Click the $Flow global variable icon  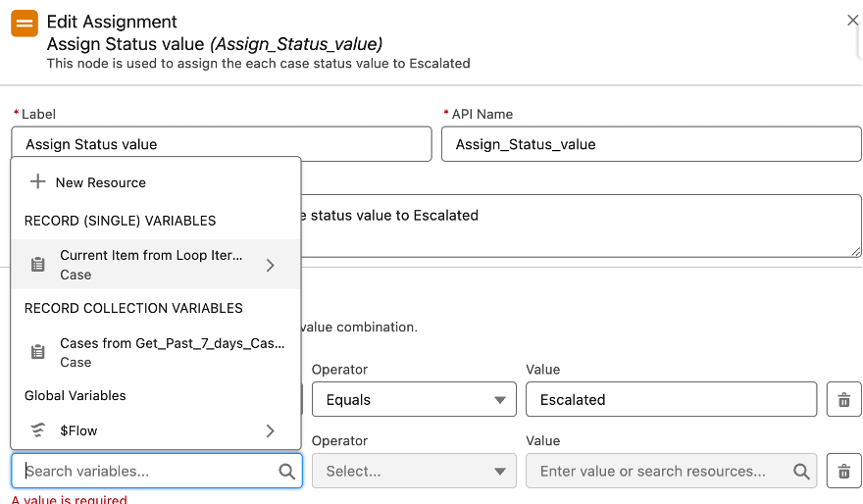click(x=38, y=430)
